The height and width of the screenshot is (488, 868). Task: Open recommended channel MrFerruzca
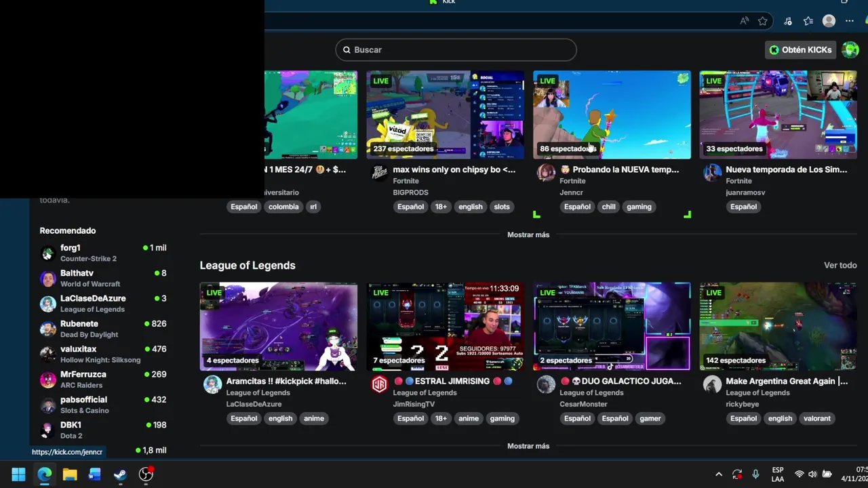[x=103, y=379]
